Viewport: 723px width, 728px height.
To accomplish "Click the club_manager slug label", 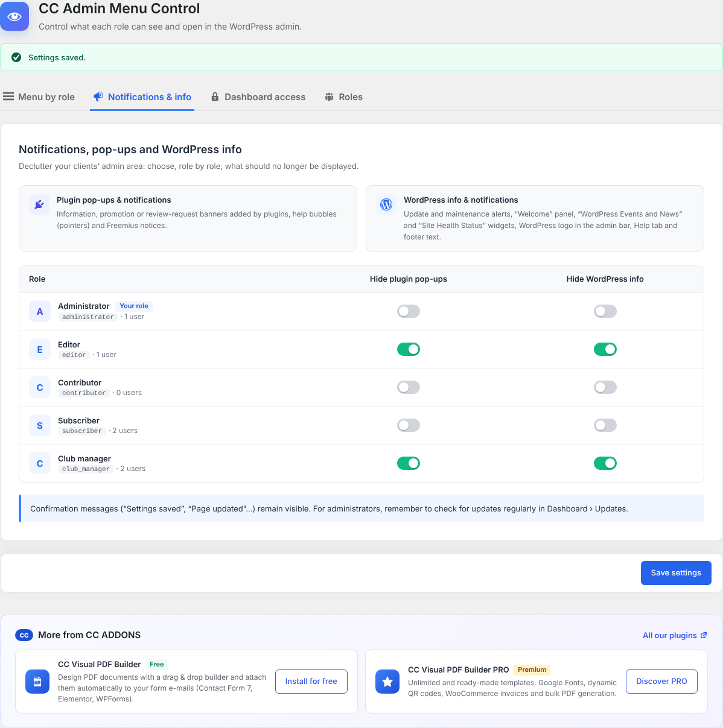I will coord(86,469).
